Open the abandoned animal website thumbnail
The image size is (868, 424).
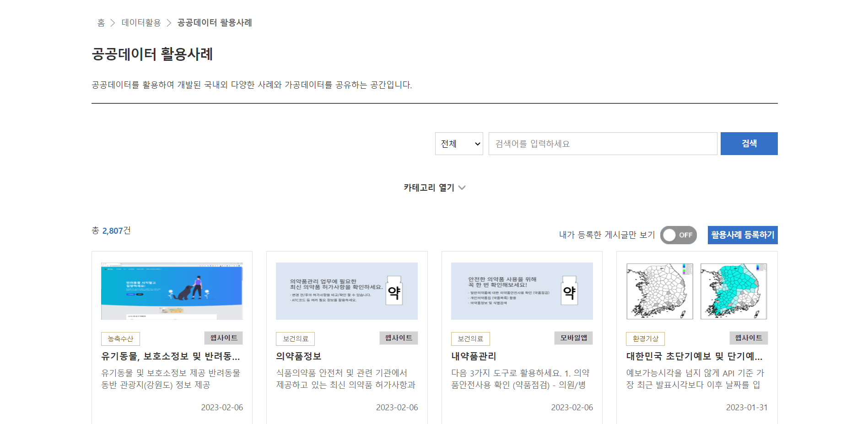[x=172, y=291]
